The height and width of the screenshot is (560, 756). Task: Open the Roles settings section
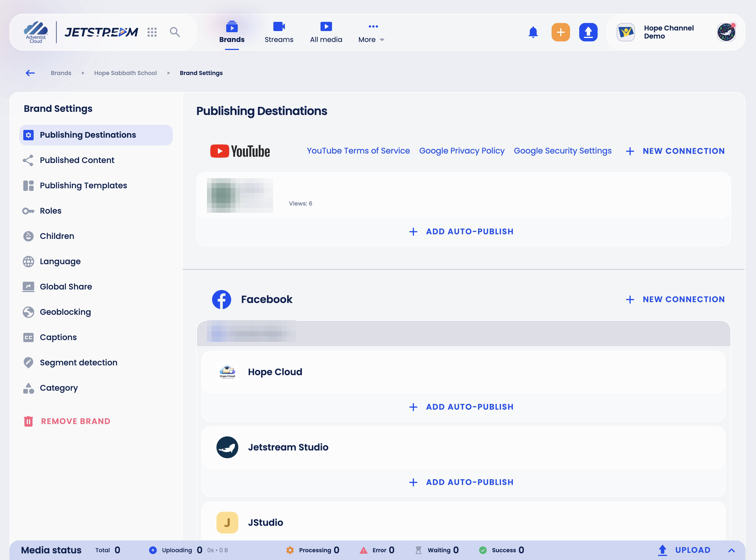[x=96, y=211]
